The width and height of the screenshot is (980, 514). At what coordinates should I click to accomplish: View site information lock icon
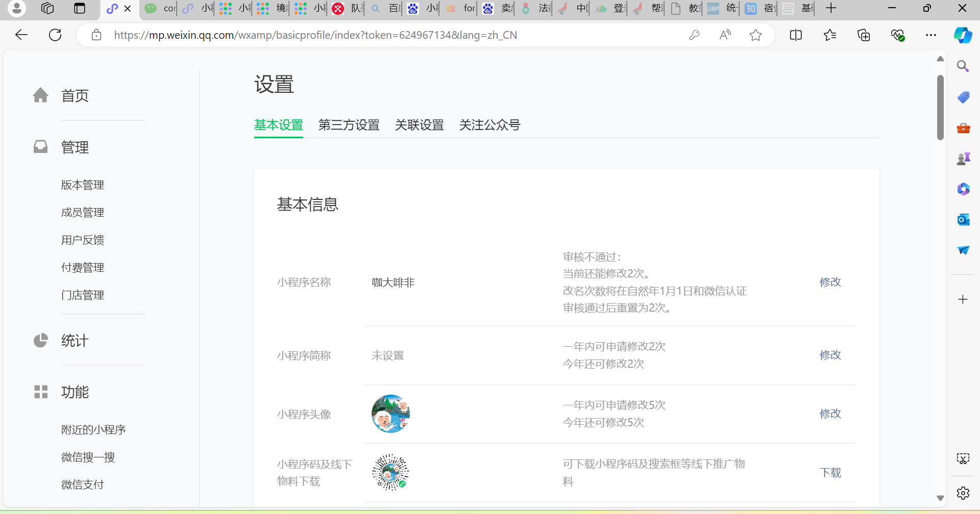[96, 35]
